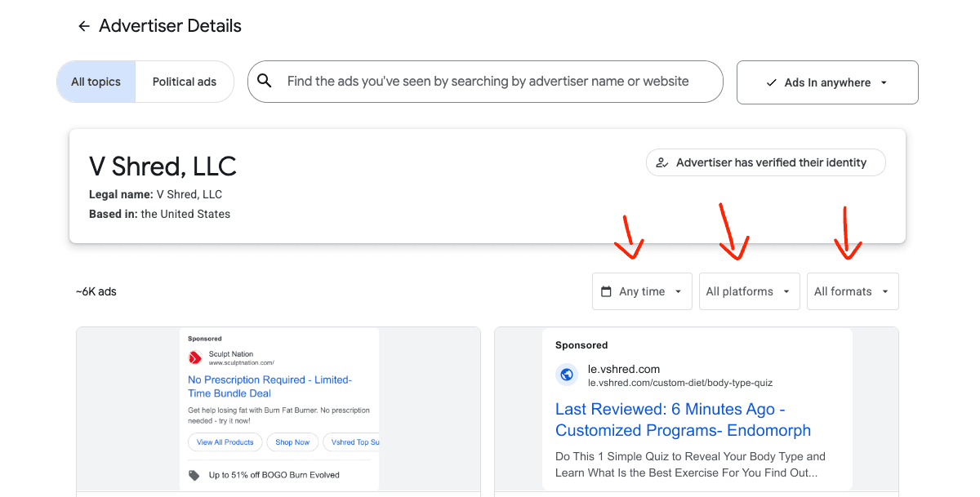Click the back arrow next to Advertiser Details
This screenshot has width=980, height=497.
pyautogui.click(x=83, y=25)
